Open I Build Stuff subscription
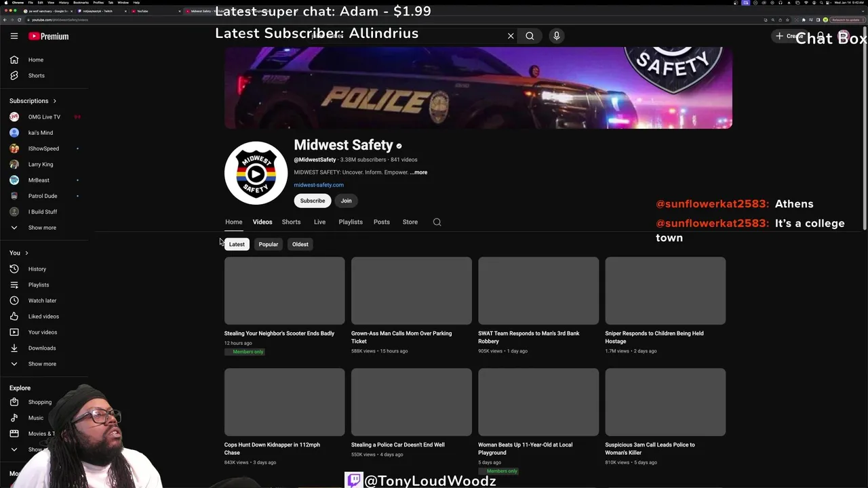The height and width of the screenshot is (488, 868). tap(44, 211)
